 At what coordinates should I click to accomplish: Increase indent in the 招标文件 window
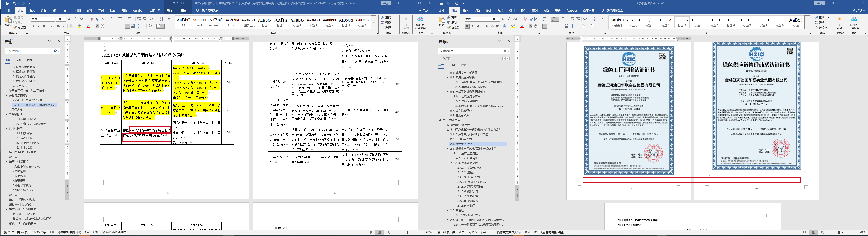coord(144,19)
